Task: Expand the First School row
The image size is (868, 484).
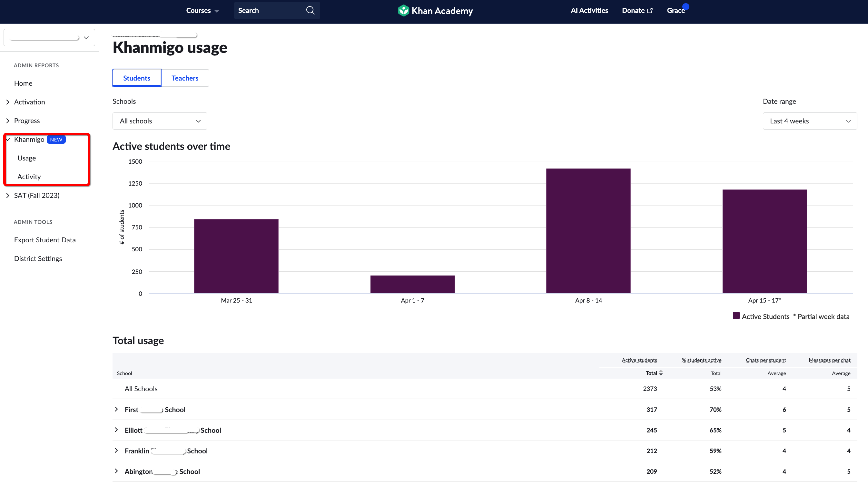Action: click(x=117, y=409)
